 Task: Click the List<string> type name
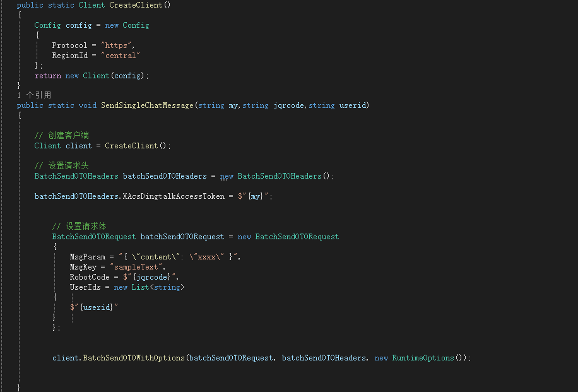(x=158, y=287)
